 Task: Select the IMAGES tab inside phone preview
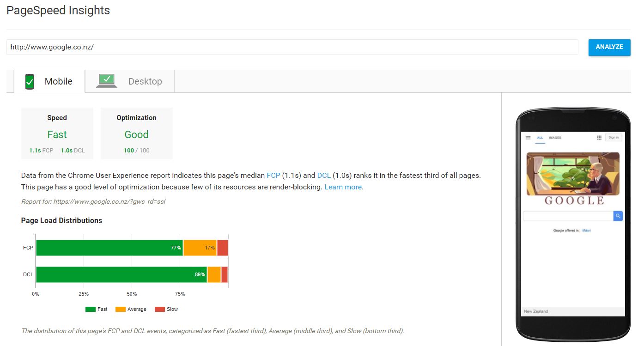(x=555, y=138)
